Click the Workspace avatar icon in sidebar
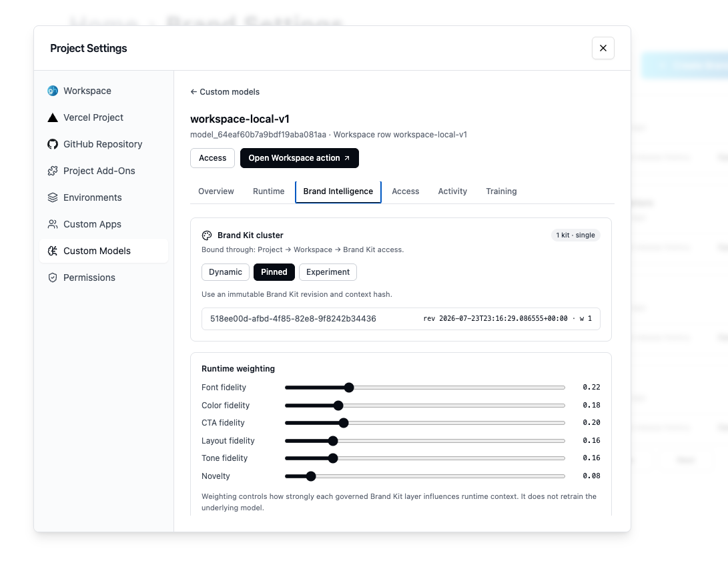 coord(53,91)
